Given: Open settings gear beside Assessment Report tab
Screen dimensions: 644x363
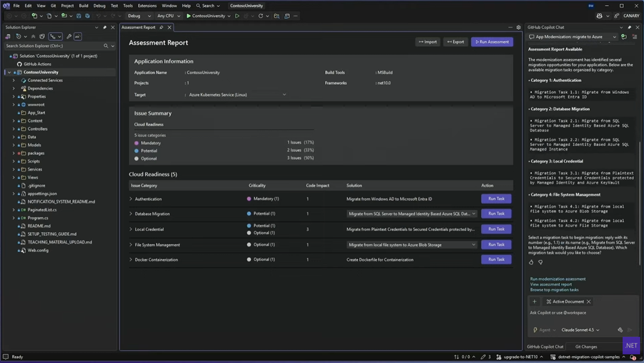Looking at the screenshot, I should (x=518, y=28).
